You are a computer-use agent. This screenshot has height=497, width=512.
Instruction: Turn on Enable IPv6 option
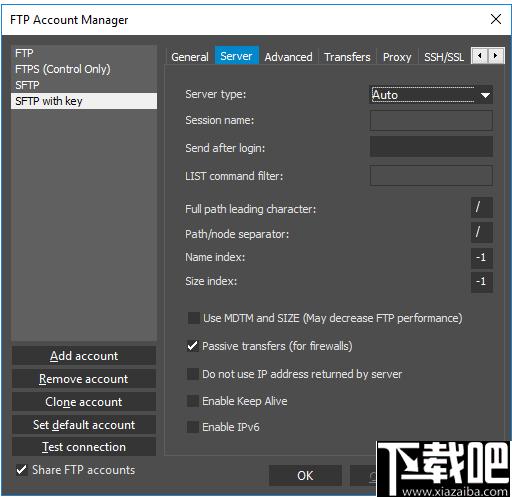[193, 427]
